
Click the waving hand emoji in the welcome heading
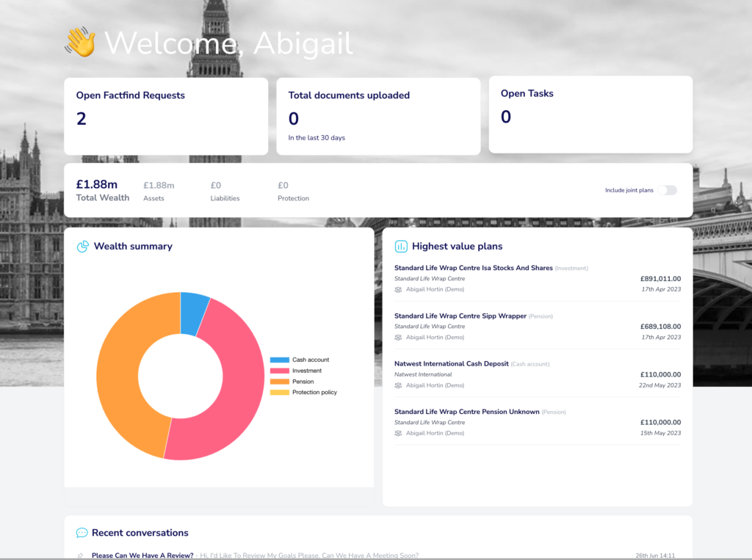tap(80, 43)
